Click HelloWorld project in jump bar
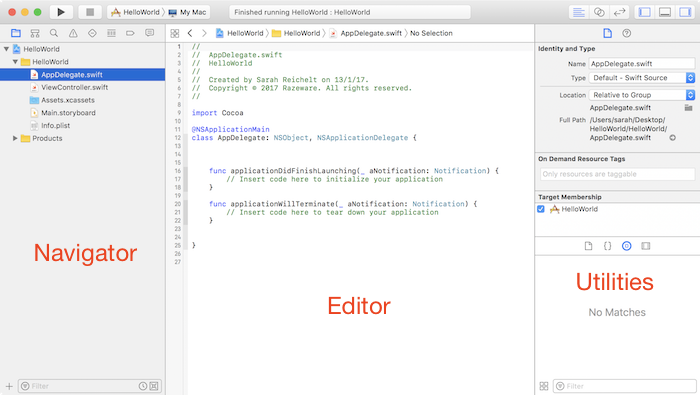The width and height of the screenshot is (700, 395). (240, 33)
